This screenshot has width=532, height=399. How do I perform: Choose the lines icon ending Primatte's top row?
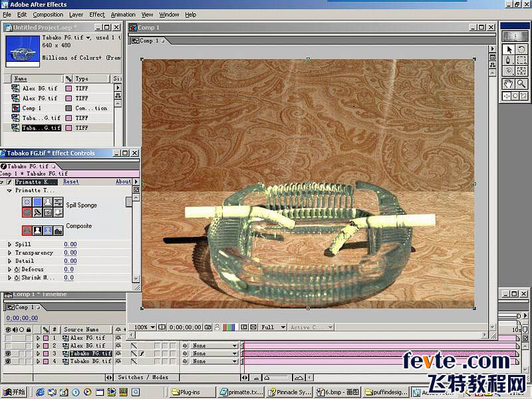pyautogui.click(x=59, y=202)
